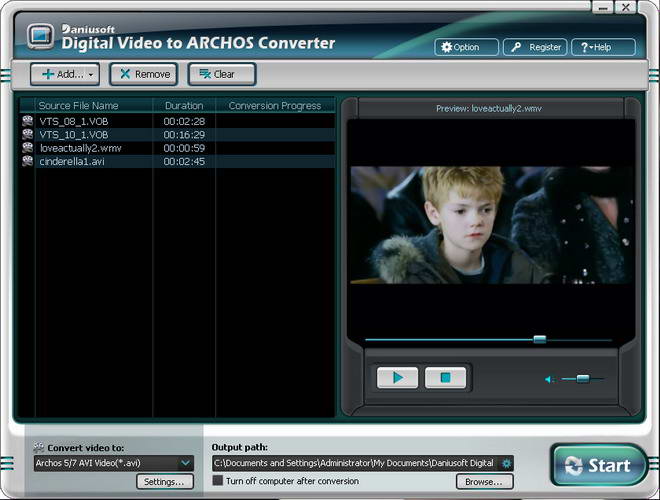This screenshot has height=500, width=660.
Task: Open the Register dialog
Action: (x=535, y=47)
